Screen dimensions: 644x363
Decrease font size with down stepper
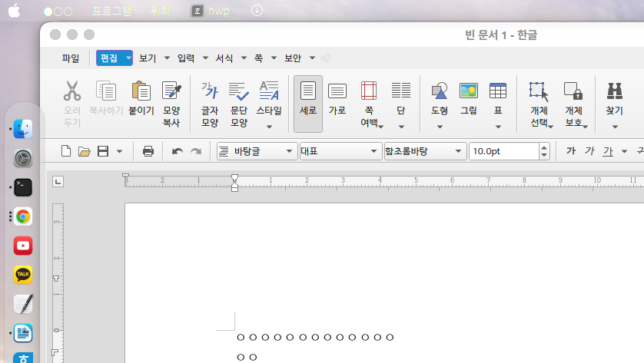click(544, 155)
